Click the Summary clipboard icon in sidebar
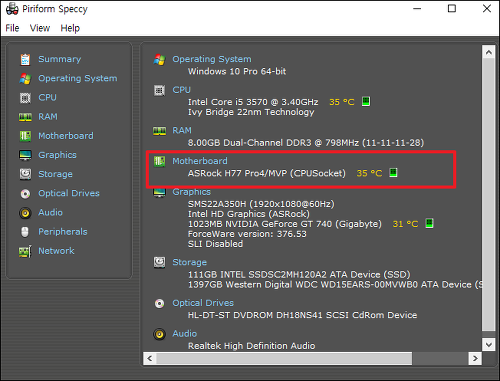 (25, 59)
